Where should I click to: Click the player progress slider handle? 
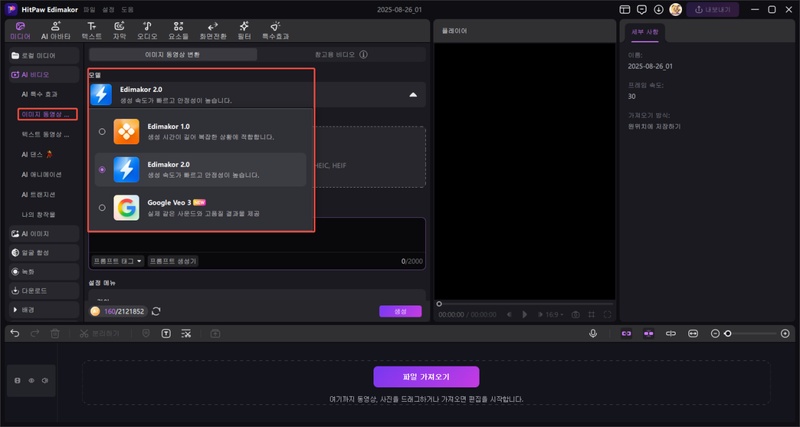pyautogui.click(x=439, y=304)
